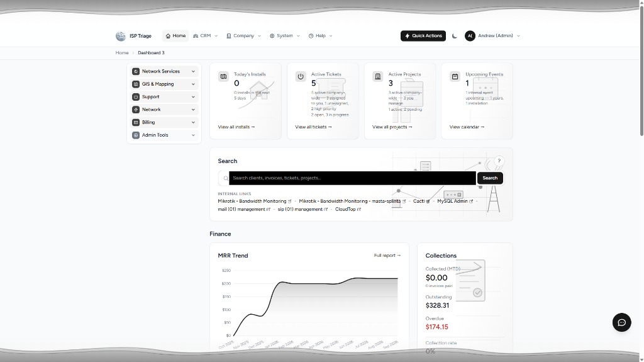Click the search help question mark icon
This screenshot has width=644, height=362.
point(499,161)
